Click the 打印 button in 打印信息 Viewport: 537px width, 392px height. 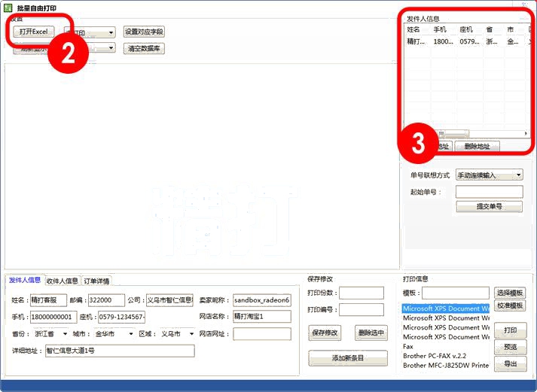(x=511, y=330)
